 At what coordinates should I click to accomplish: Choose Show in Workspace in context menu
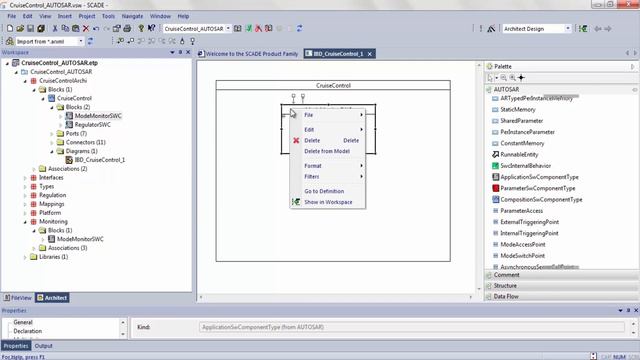[328, 202]
